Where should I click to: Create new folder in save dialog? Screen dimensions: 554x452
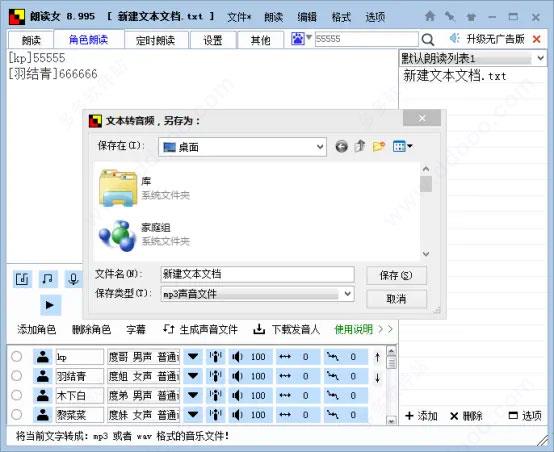tap(378, 146)
